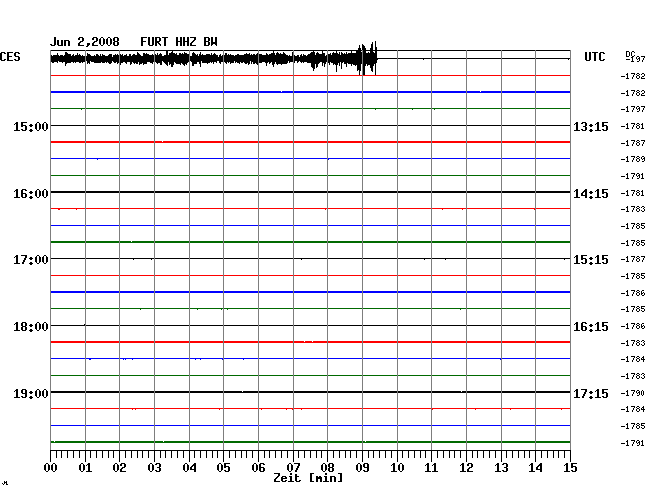Click minute label "02" on the time axis
Viewport: 650px width, 494px height.
[x=119, y=468]
